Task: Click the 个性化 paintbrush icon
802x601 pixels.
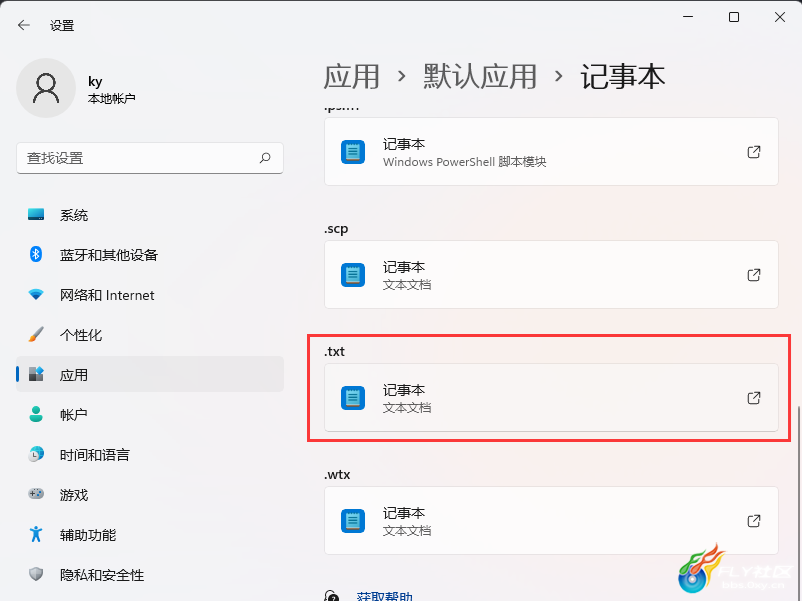Action: point(36,335)
